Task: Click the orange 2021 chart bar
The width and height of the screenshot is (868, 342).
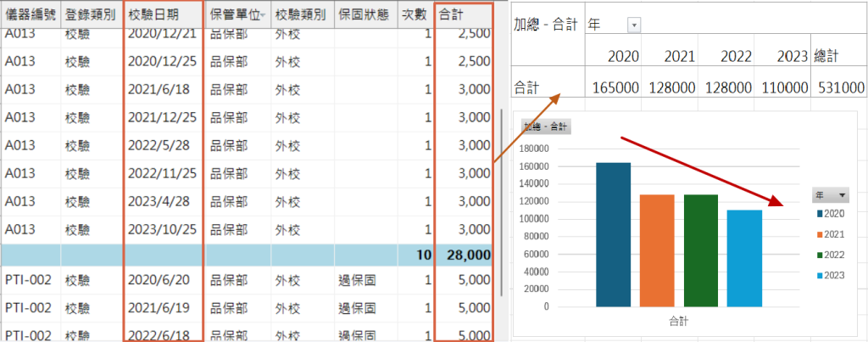Action: (657, 250)
